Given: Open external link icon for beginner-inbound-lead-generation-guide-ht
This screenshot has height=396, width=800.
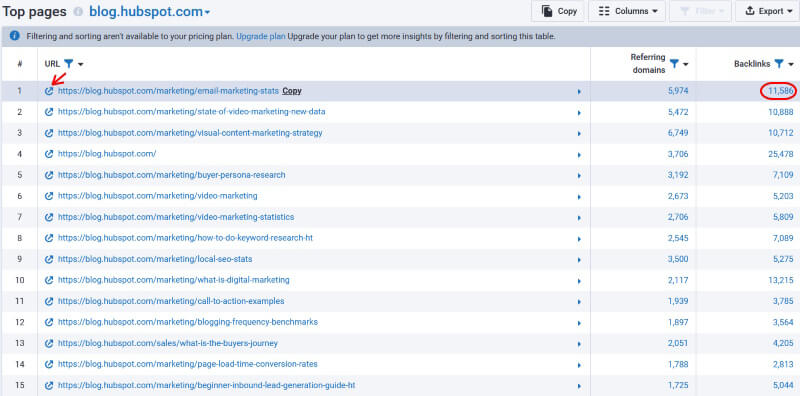Looking at the screenshot, I should click(x=49, y=385).
